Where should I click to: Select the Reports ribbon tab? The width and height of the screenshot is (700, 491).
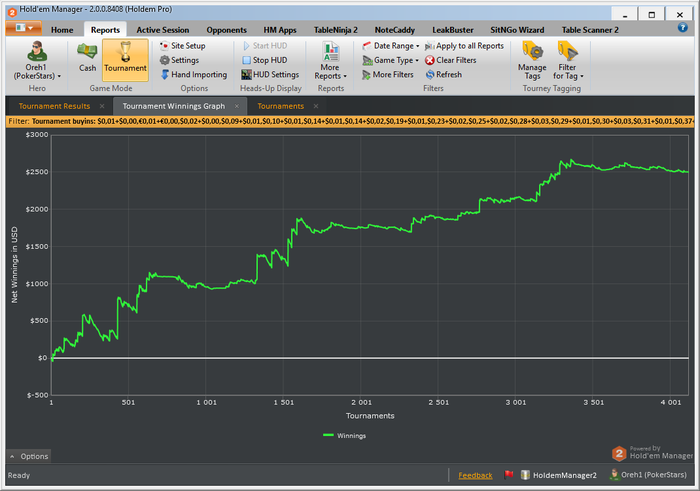pyautogui.click(x=105, y=30)
